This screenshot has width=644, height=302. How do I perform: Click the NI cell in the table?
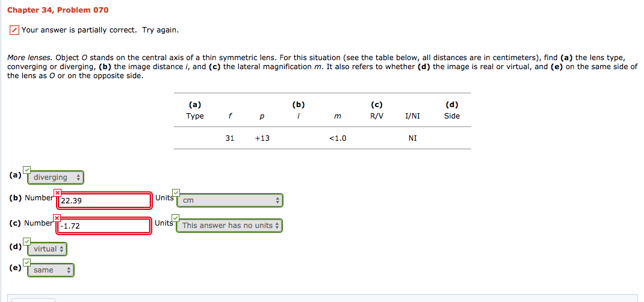[413, 139]
